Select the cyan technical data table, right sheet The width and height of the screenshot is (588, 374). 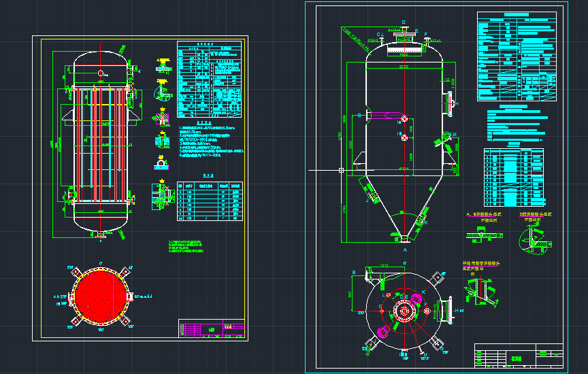click(x=517, y=56)
